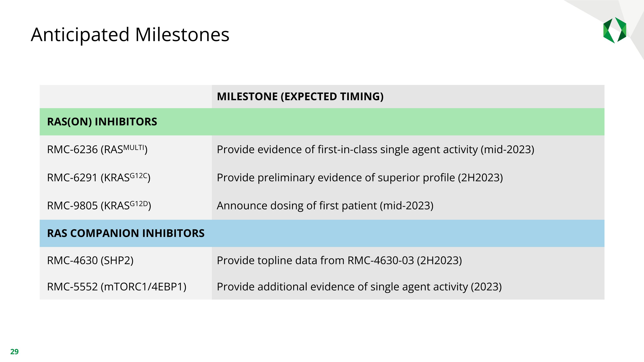This screenshot has width=644, height=362.
Task: Click the 'Anticipated Milestones' slide title
Action: click(x=130, y=35)
